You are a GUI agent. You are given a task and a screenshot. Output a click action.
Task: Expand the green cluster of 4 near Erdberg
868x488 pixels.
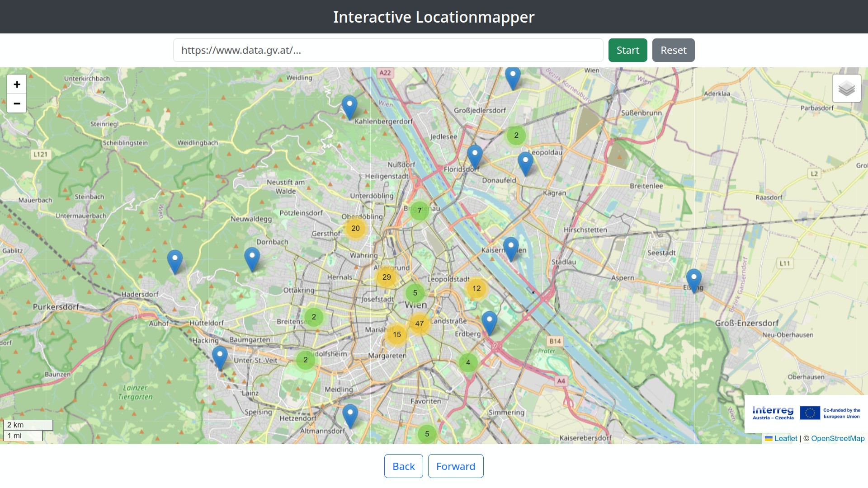(468, 362)
